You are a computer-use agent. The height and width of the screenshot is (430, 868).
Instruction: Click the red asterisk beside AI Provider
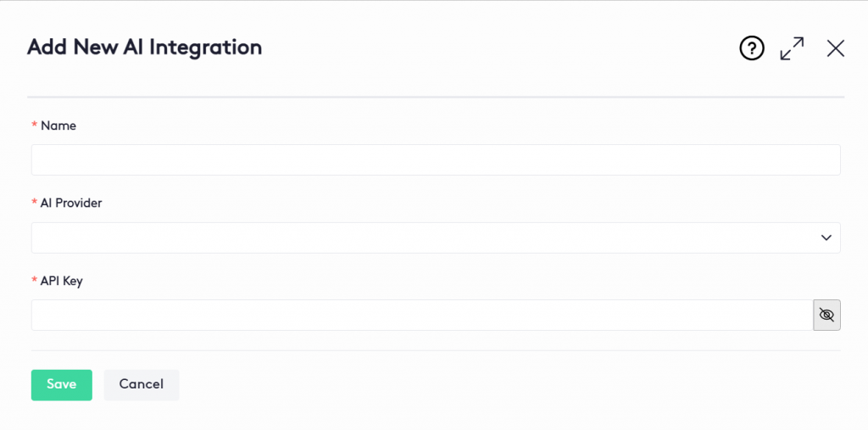click(x=35, y=204)
